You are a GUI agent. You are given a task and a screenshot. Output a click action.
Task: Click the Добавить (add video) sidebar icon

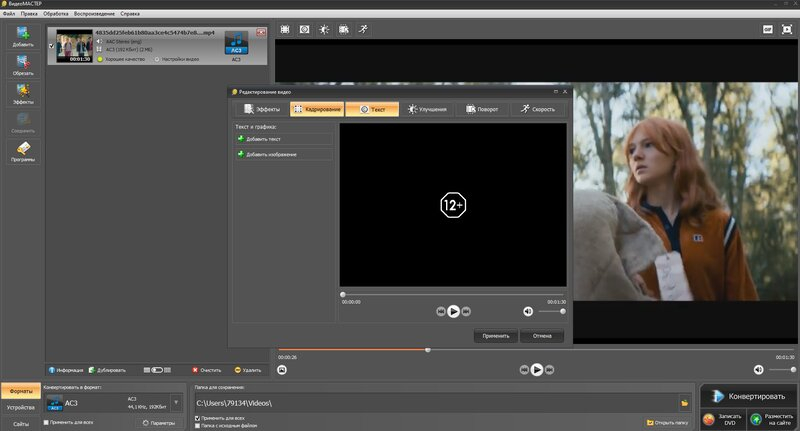click(22, 36)
